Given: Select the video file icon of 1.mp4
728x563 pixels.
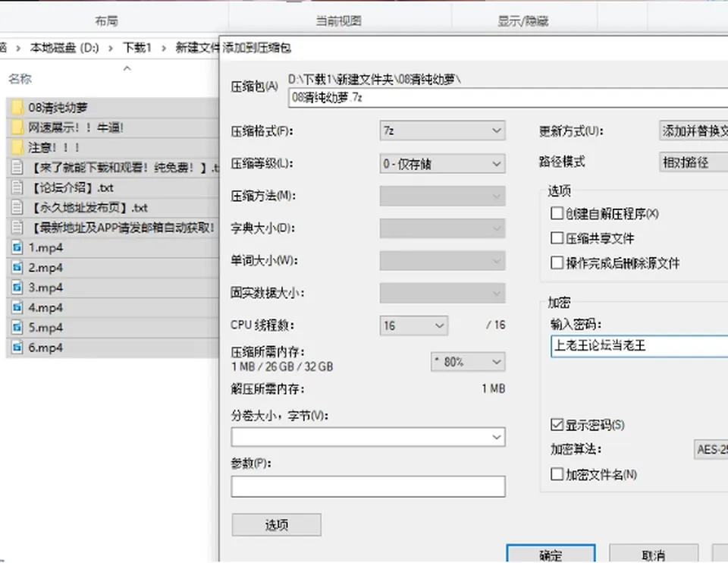Looking at the screenshot, I should (17, 247).
